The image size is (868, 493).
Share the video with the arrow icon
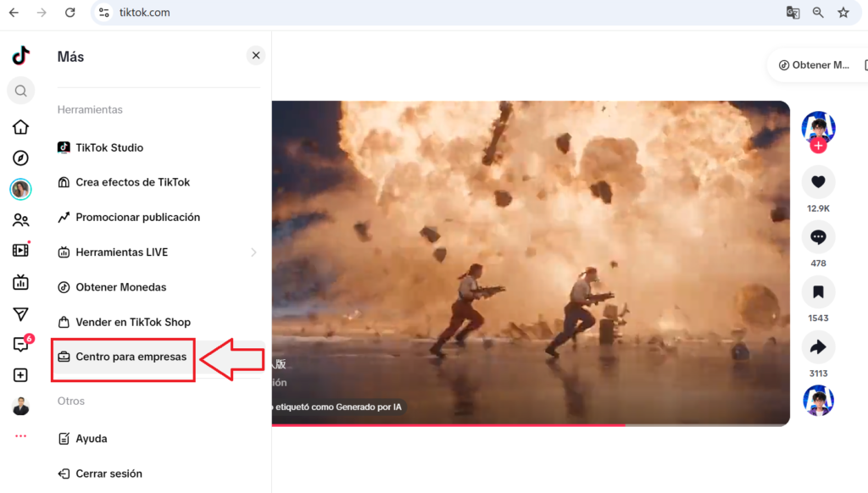pos(818,347)
